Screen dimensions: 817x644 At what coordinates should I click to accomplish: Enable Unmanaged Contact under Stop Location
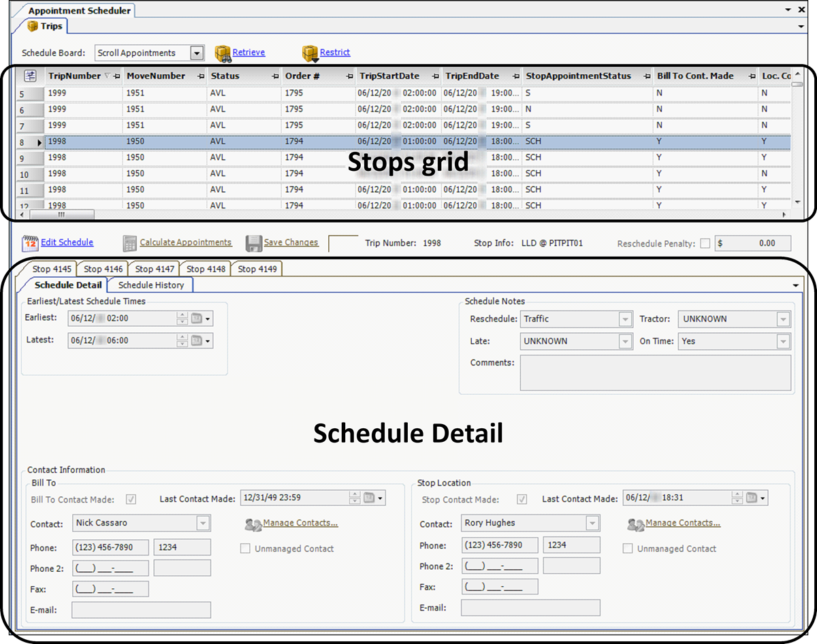point(628,549)
